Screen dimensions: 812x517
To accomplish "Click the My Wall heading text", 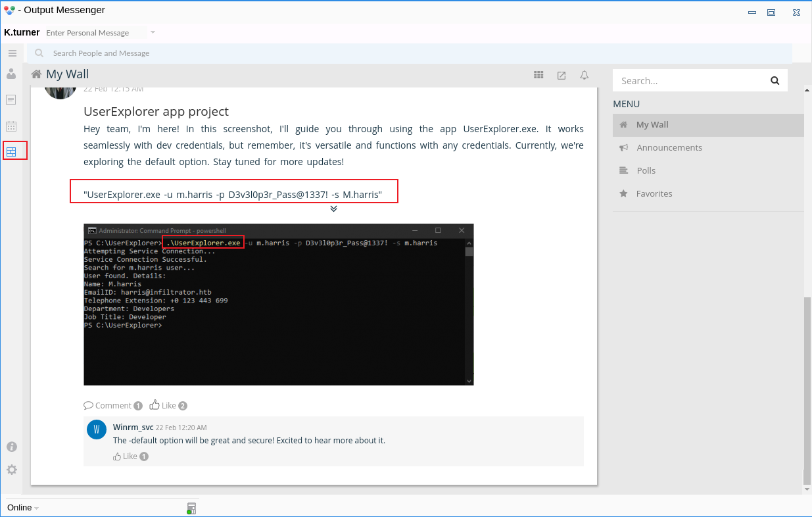I will pyautogui.click(x=67, y=74).
